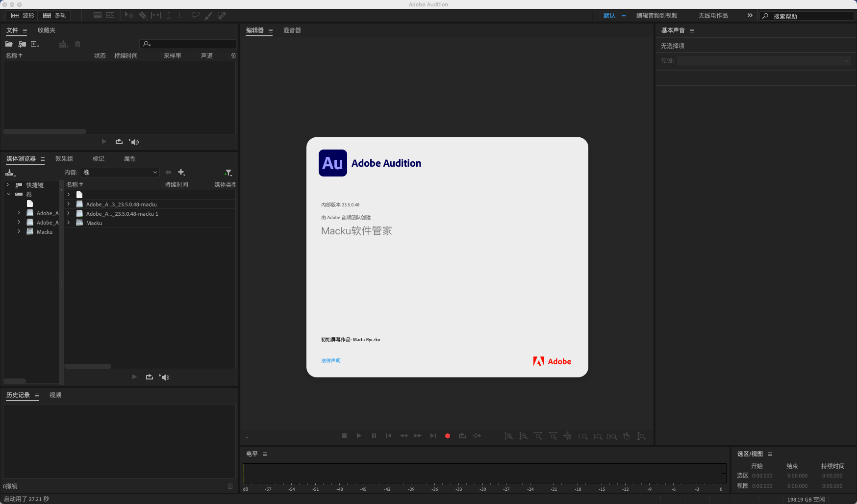
Task: Click the Zoom Out Full icon
Action: [568, 436]
